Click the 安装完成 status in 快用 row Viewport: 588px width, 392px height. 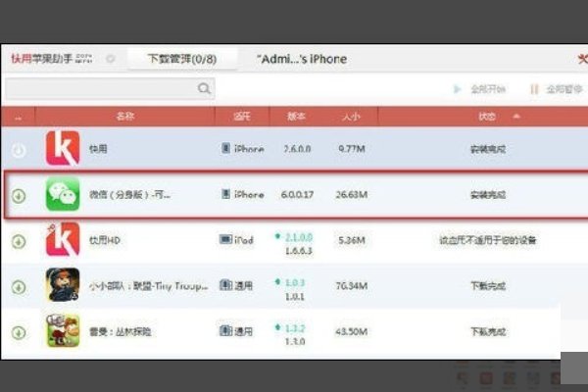click(488, 149)
